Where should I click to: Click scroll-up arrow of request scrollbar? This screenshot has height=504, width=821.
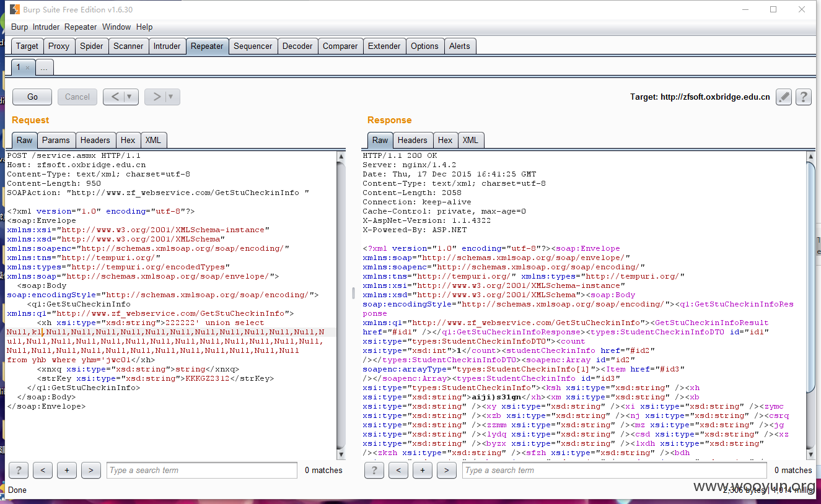point(341,157)
